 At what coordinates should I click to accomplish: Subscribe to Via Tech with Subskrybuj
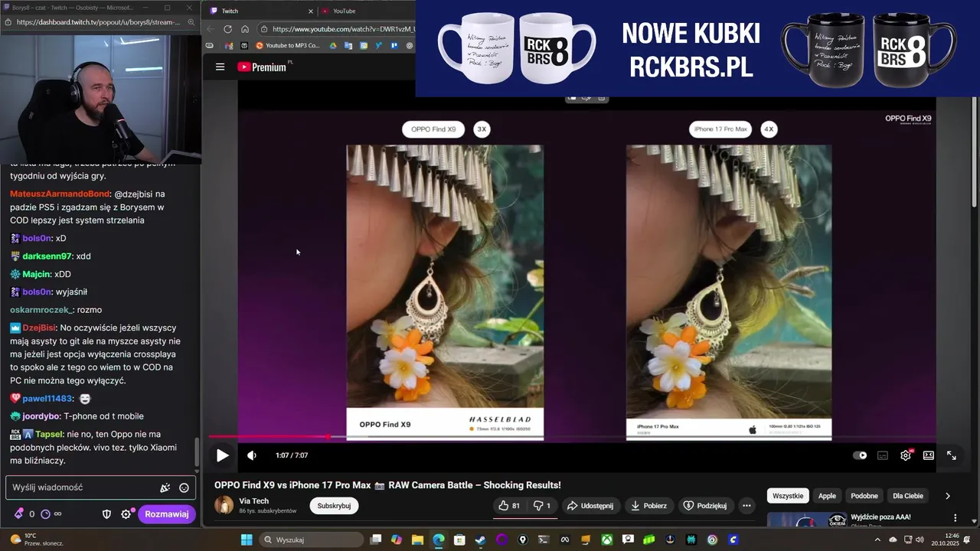pyautogui.click(x=335, y=506)
